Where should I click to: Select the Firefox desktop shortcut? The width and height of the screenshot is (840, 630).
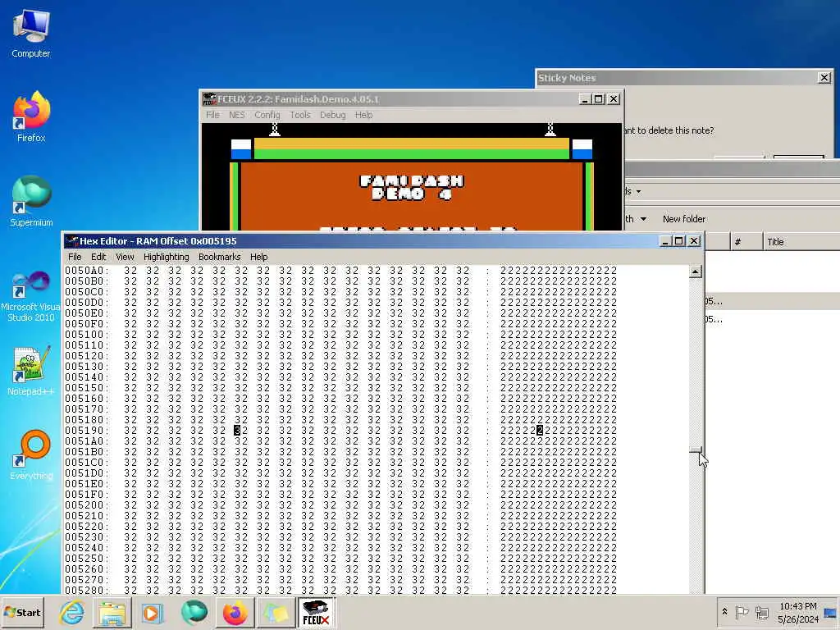(31, 116)
